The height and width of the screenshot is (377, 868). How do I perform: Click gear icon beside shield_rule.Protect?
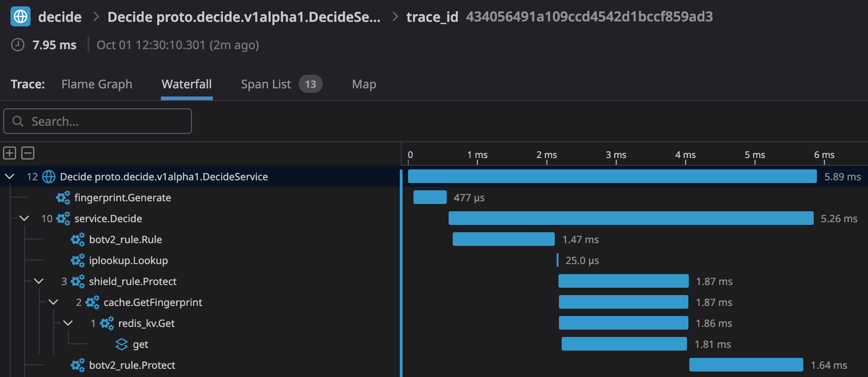(x=78, y=281)
